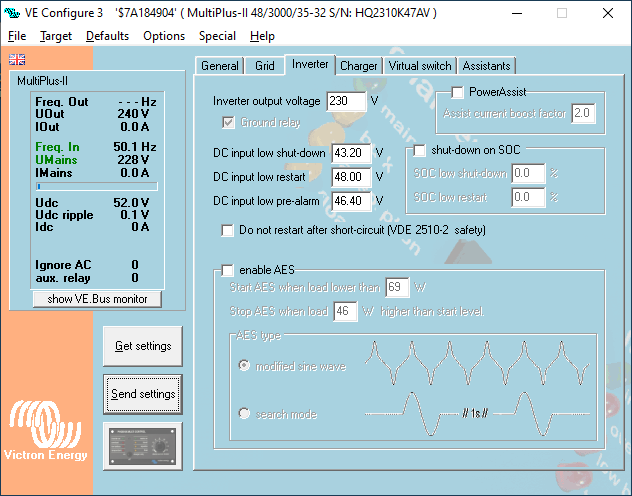Open the Target menu
Screen dimensions: 632x496
click(x=56, y=36)
